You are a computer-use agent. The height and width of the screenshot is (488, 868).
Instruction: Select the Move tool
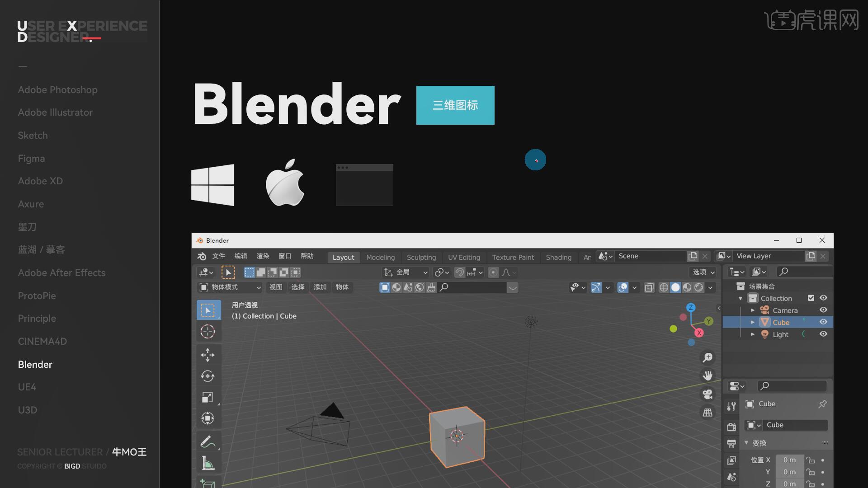pyautogui.click(x=208, y=355)
